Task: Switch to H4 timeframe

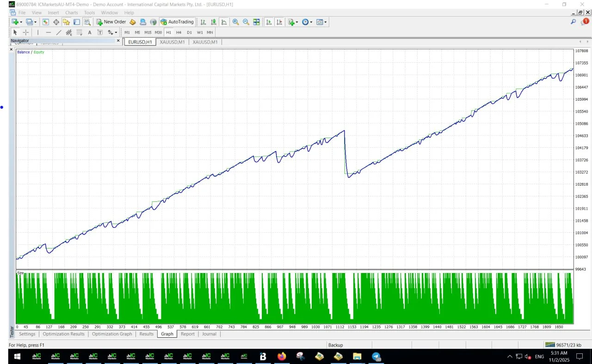Action: (179, 32)
